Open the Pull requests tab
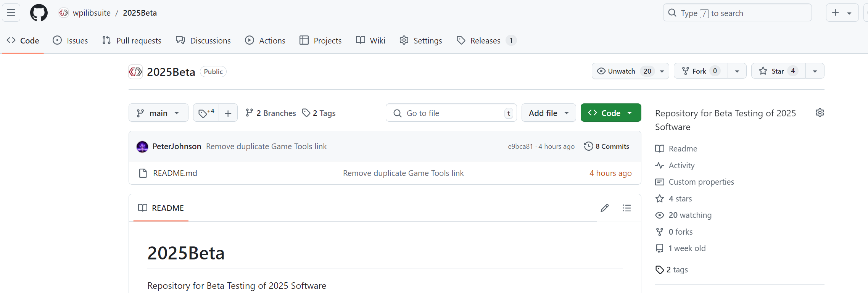Image resolution: width=868 pixels, height=293 pixels. click(132, 40)
